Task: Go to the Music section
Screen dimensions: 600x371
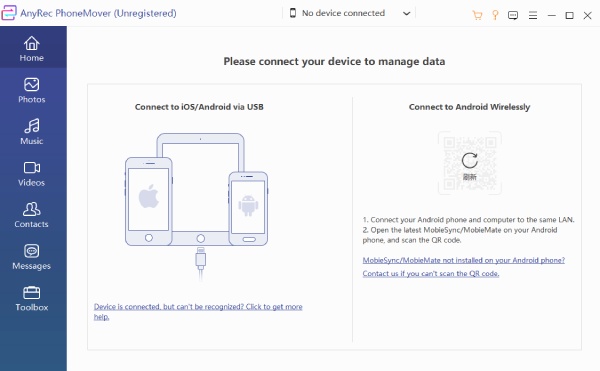Action: [x=32, y=132]
